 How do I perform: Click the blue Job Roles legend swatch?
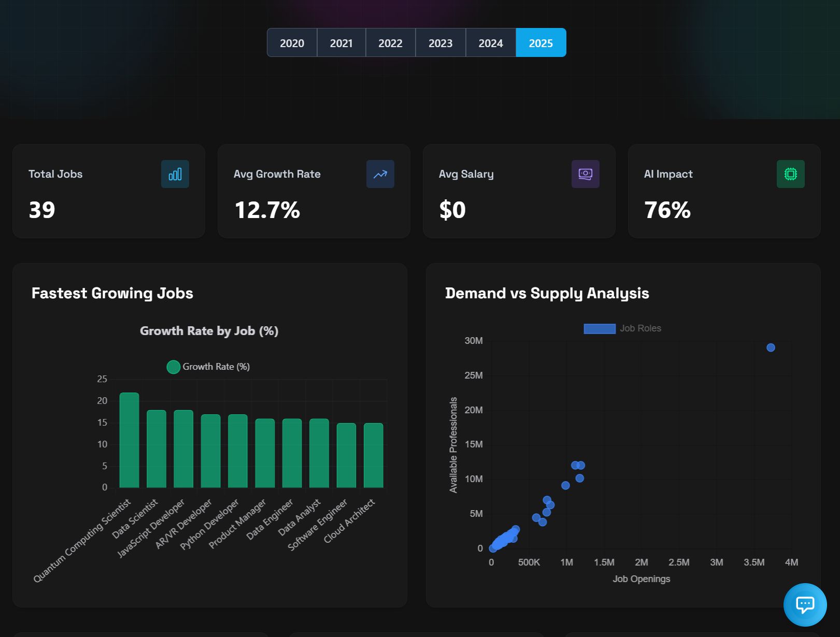(599, 328)
